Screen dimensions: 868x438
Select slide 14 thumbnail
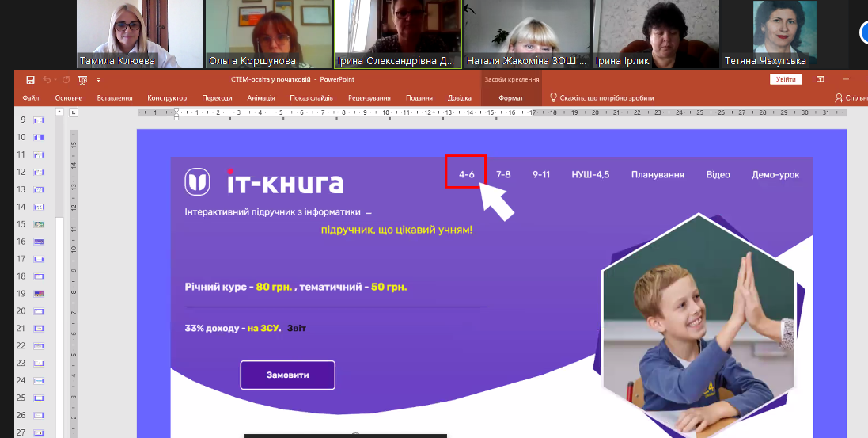[x=39, y=207]
